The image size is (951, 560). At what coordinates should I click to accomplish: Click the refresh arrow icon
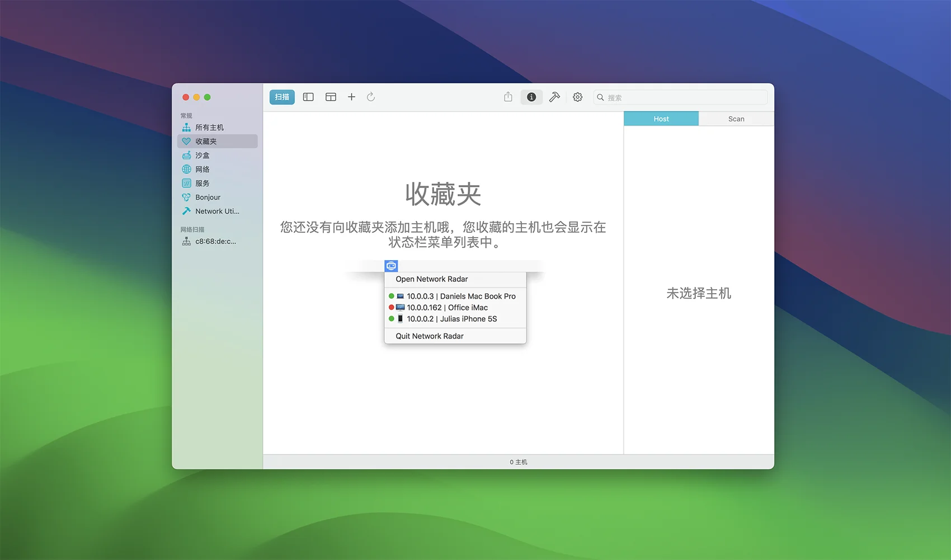coord(370,97)
